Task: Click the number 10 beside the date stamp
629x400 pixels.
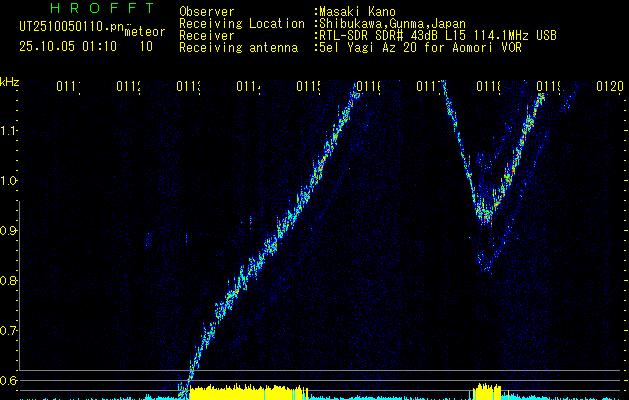Action: pos(146,47)
